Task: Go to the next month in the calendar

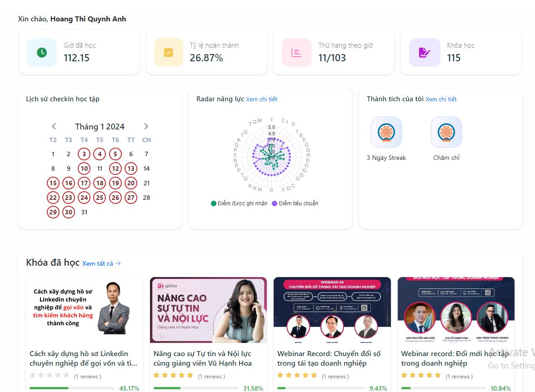Action: point(146,126)
